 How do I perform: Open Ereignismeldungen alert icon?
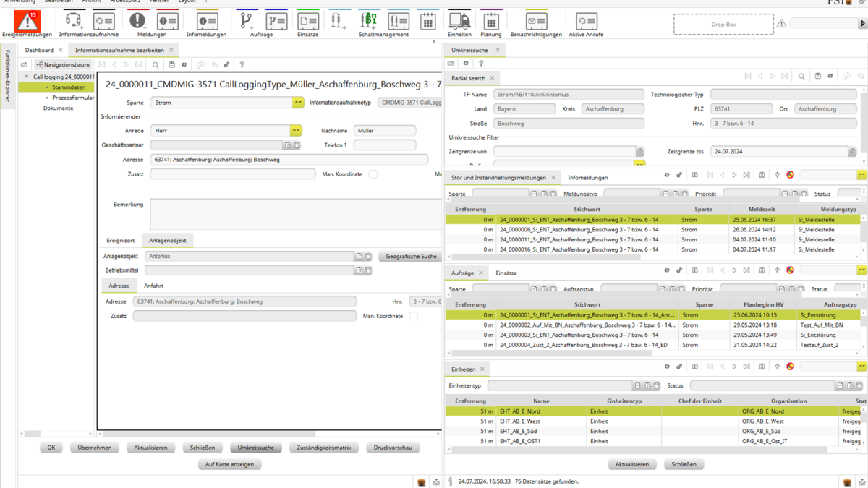pyautogui.click(x=27, y=22)
